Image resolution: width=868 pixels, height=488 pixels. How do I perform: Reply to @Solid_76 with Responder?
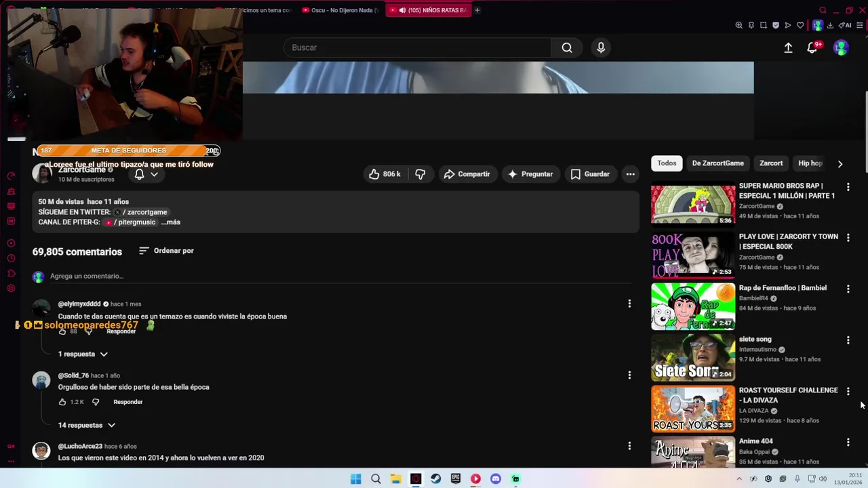[x=127, y=402]
